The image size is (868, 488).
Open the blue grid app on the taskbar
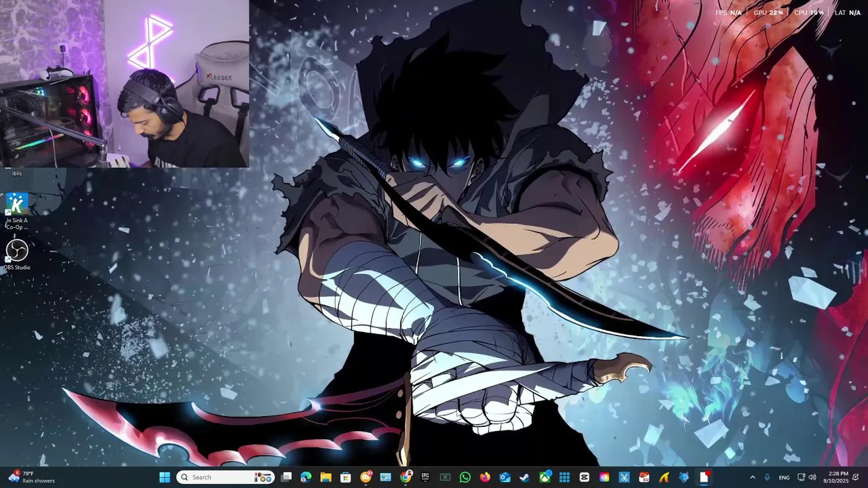pyautogui.click(x=564, y=477)
